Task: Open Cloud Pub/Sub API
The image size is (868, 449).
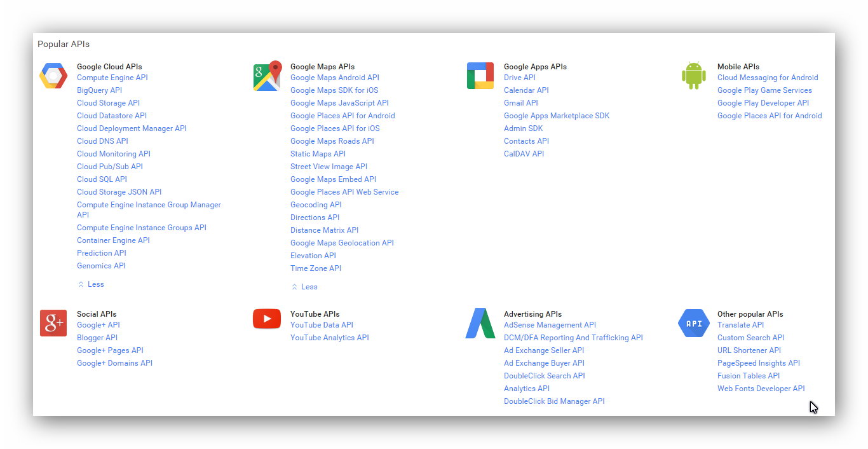Action: click(x=110, y=167)
